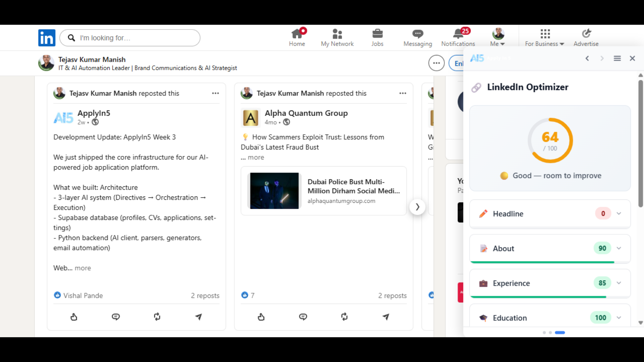Click the 'I'm looking for...' search field
644x362 pixels.
pos(130,38)
